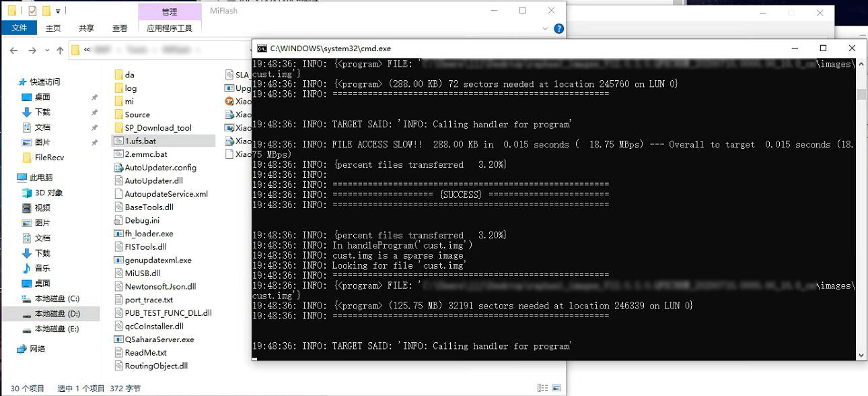
Task: Open pinned 下载 under 快速访问
Action: 42,112
